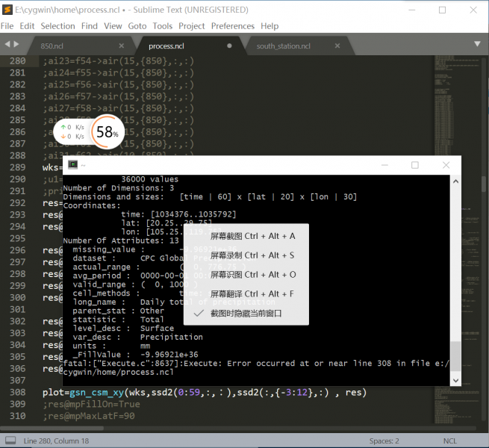Click the Sublime Text logo in title bar

(7, 10)
